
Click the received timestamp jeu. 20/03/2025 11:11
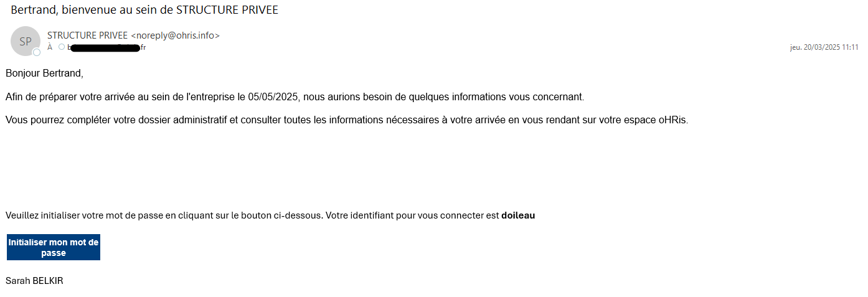(x=824, y=47)
